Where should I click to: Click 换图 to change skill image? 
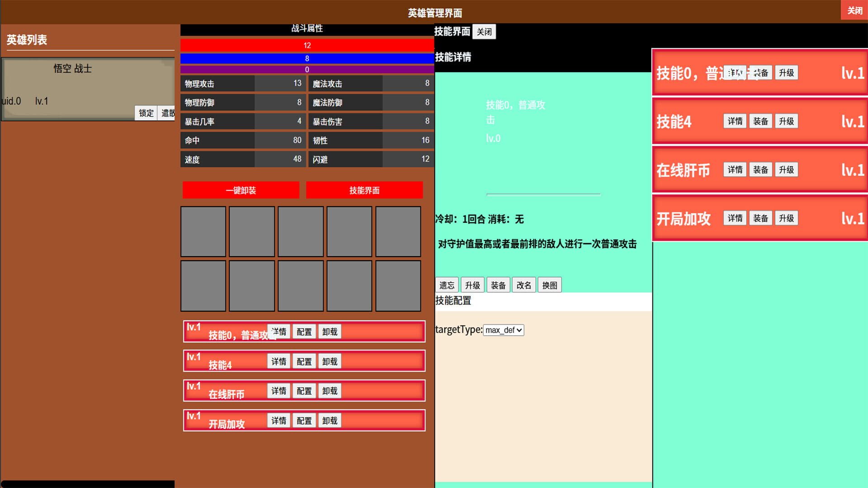coord(549,285)
